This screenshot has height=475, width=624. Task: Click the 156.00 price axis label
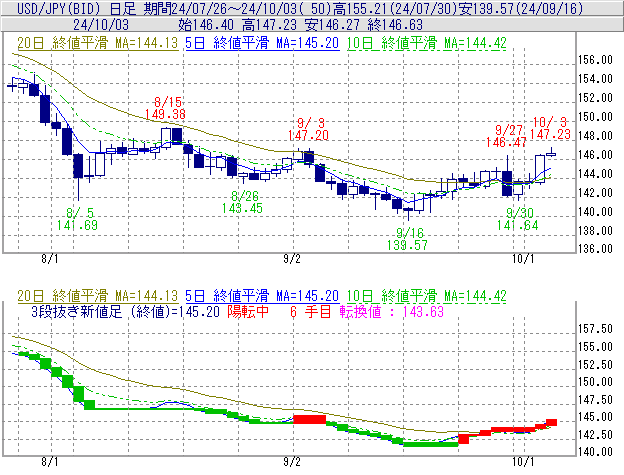(x=595, y=60)
